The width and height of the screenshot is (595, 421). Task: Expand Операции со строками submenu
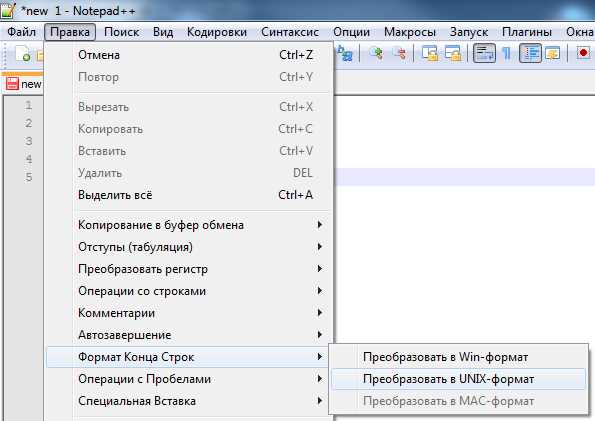[x=189, y=291]
